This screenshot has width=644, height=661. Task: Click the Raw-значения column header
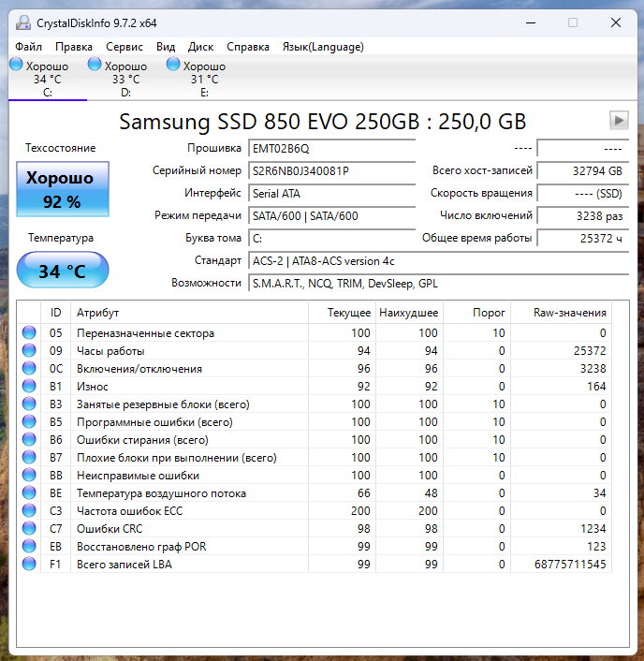(x=561, y=313)
